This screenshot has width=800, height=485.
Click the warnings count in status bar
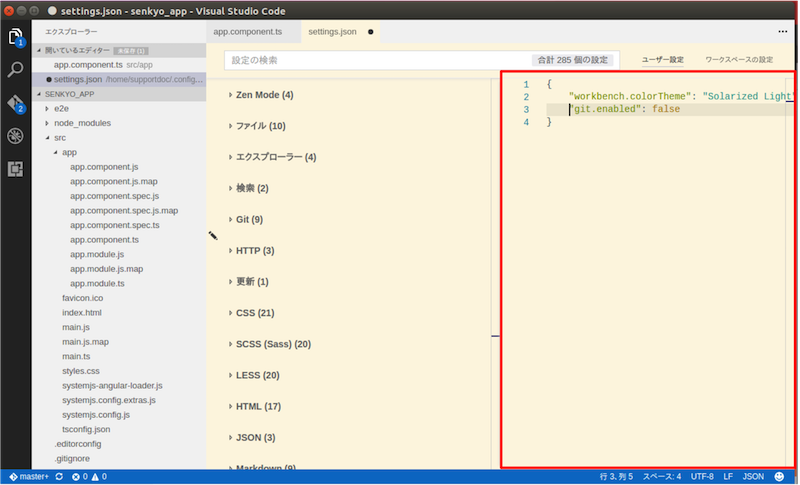tap(99, 476)
